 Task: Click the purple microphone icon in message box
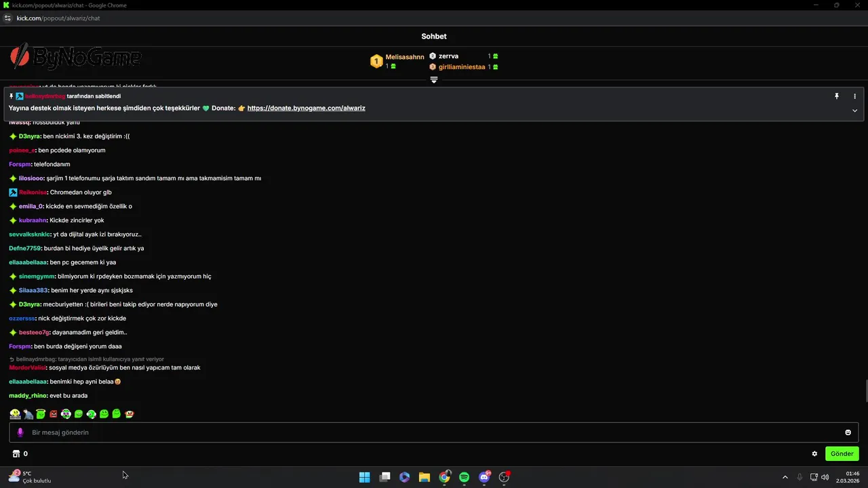(20, 432)
